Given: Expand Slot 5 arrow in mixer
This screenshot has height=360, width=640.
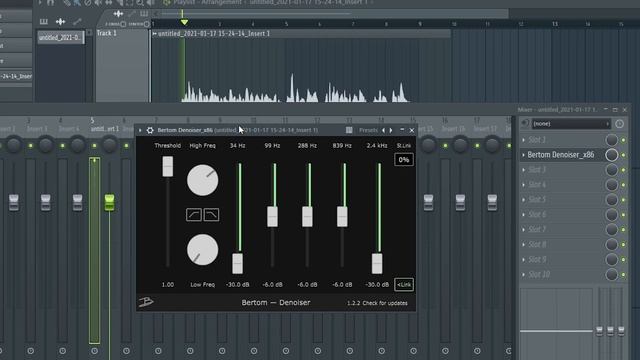Looking at the screenshot, I should click(524, 200).
